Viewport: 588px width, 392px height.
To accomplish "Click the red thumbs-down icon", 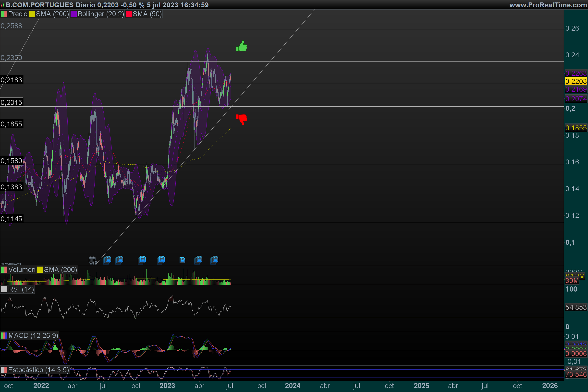I will point(242,119).
